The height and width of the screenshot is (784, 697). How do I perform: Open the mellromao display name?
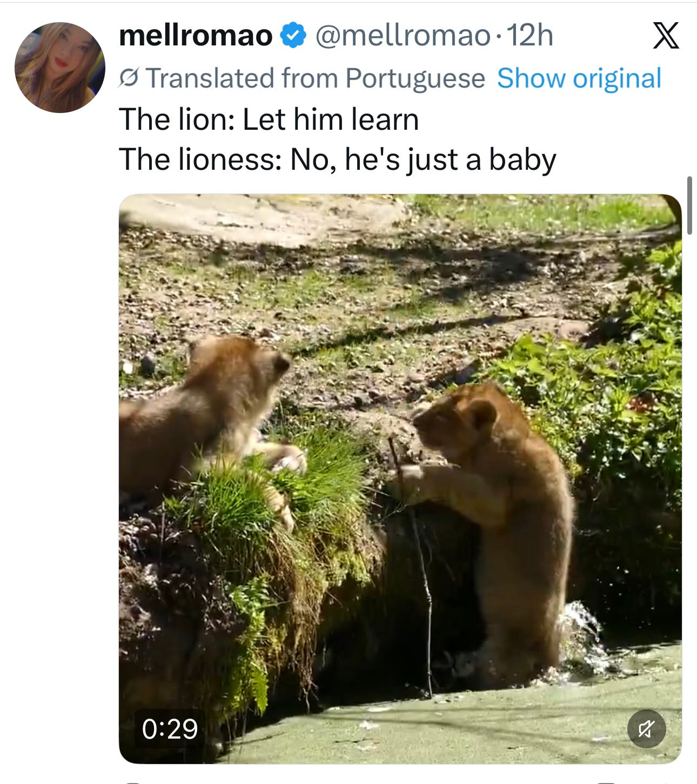196,36
